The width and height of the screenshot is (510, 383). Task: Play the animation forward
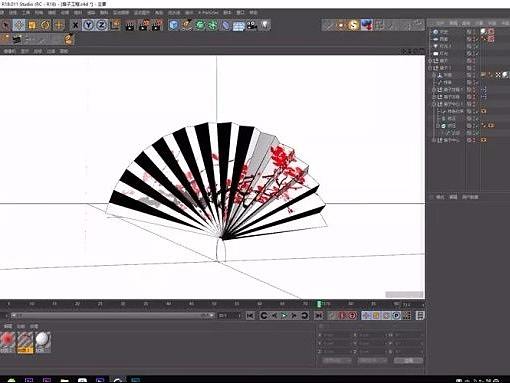(284, 315)
